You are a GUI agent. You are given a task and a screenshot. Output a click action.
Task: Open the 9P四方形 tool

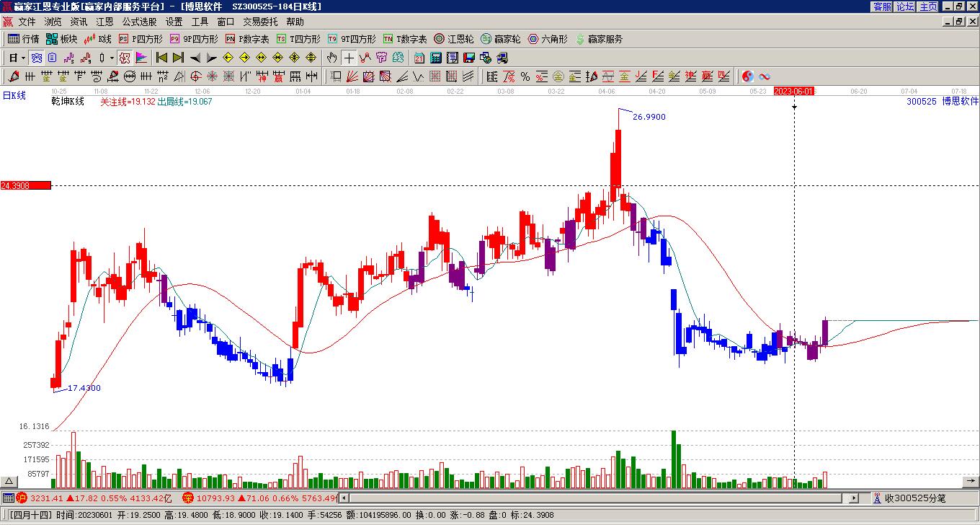[193, 39]
